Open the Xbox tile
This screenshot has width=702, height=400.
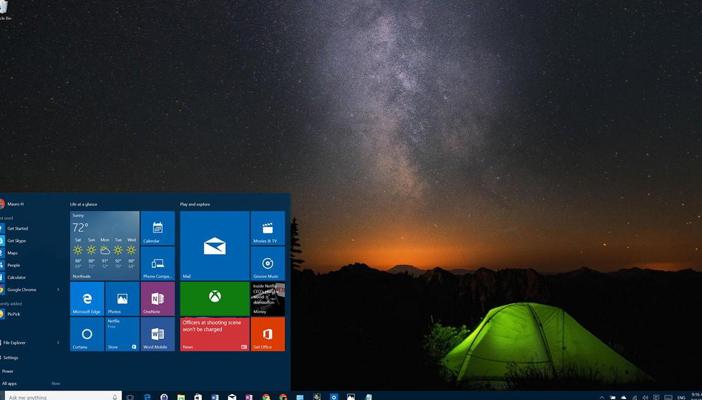click(214, 298)
